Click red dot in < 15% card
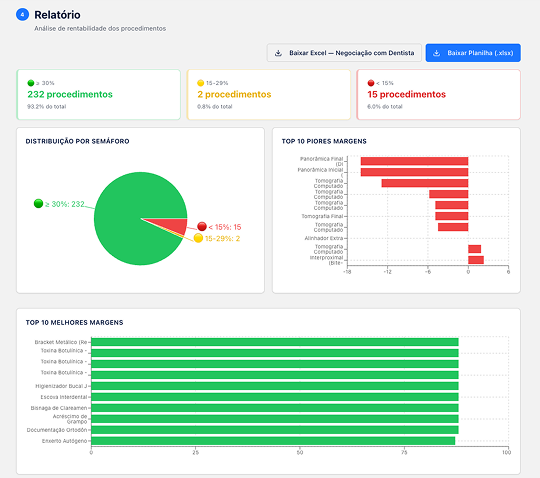This screenshot has width=540, height=478. [371, 83]
